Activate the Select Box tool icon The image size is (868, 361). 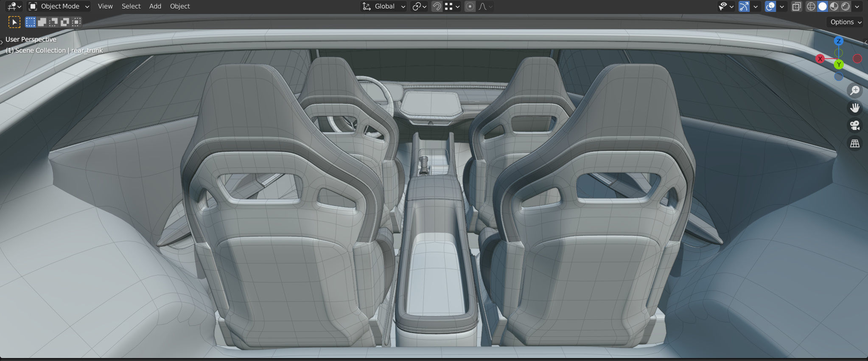pos(14,22)
